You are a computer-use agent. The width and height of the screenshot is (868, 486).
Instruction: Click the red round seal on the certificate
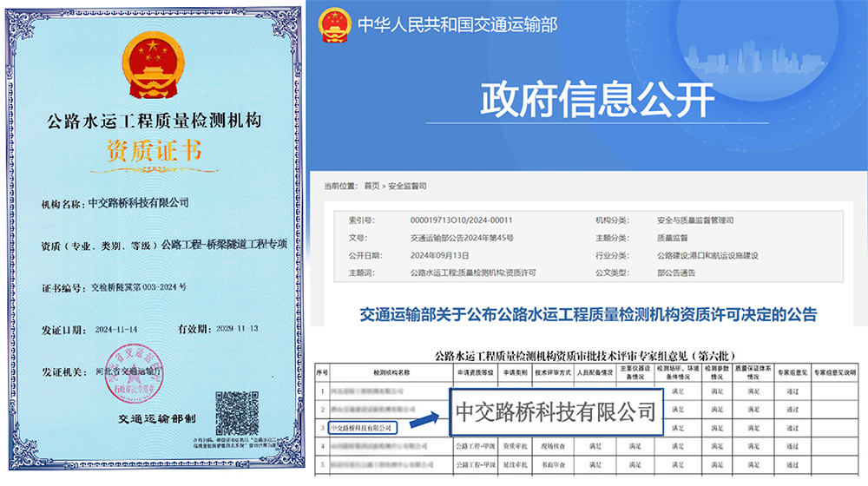click(x=134, y=372)
